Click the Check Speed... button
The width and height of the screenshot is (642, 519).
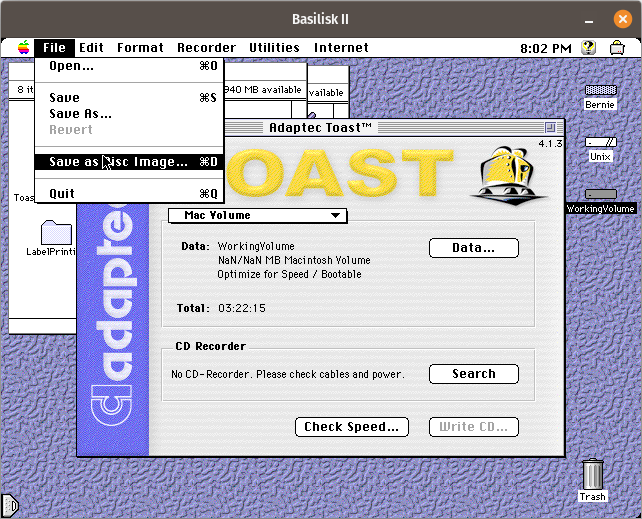(x=352, y=427)
